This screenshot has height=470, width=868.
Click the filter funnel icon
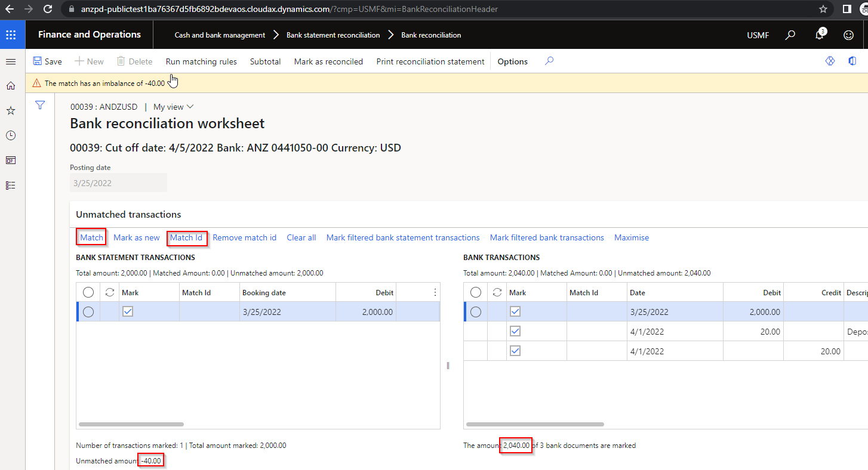tap(40, 106)
